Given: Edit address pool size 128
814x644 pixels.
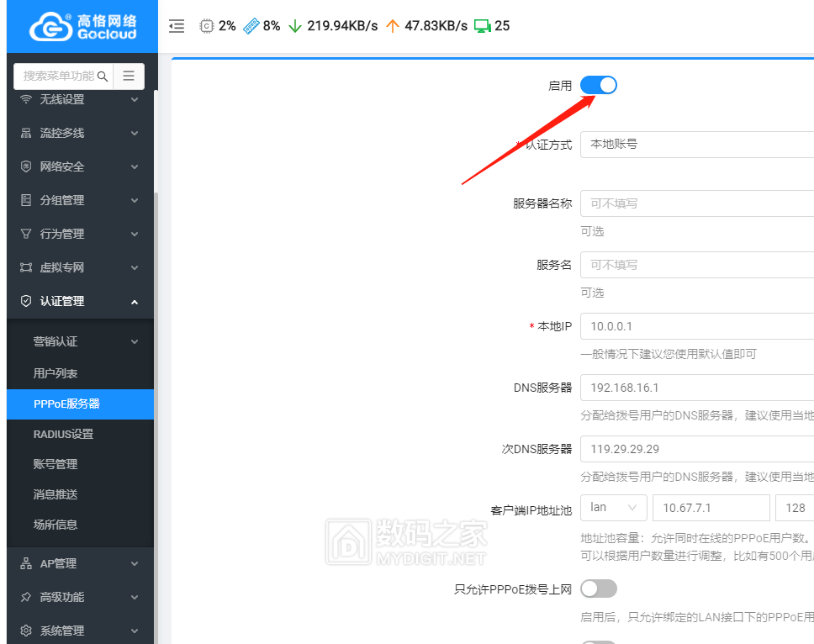Looking at the screenshot, I should pyautogui.click(x=795, y=508).
